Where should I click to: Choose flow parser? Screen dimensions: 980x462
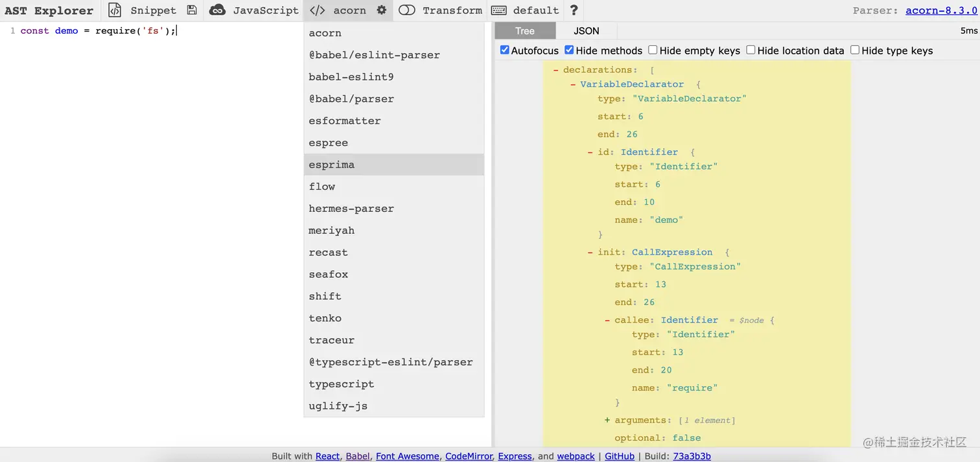click(x=394, y=187)
